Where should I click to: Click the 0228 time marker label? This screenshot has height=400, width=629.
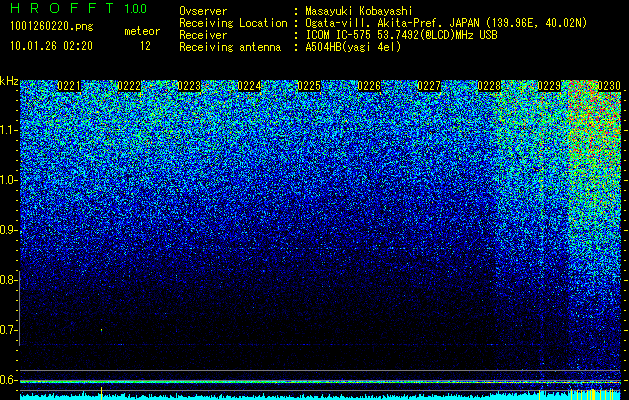pos(489,86)
